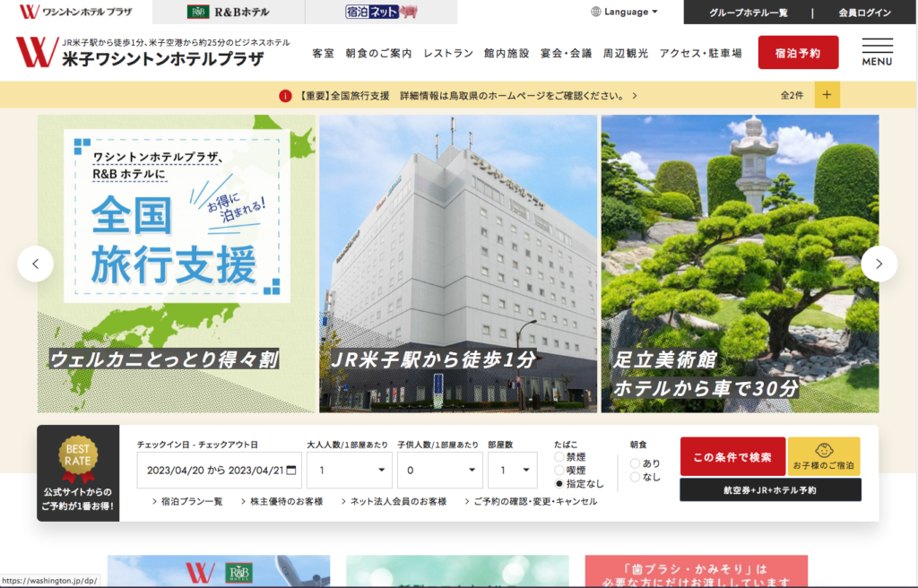The width and height of the screenshot is (918, 588).
Task: Open アクセス・駐車場 menu item
Action: coord(701,53)
